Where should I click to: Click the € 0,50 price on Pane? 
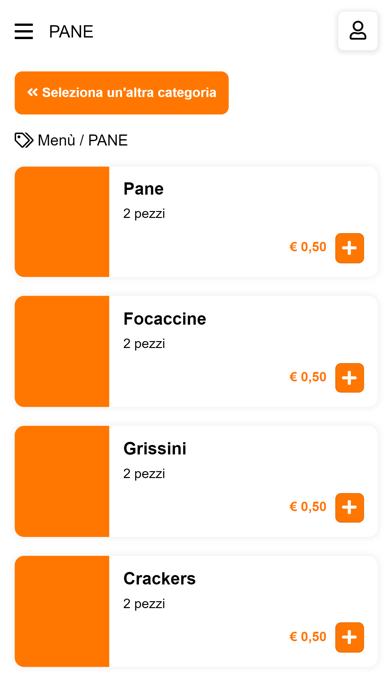pyautogui.click(x=308, y=247)
